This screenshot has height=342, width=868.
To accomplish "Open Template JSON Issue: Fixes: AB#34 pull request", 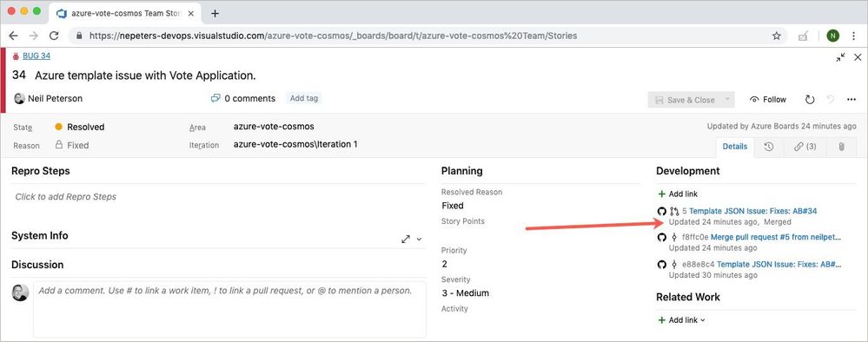I will click(752, 211).
